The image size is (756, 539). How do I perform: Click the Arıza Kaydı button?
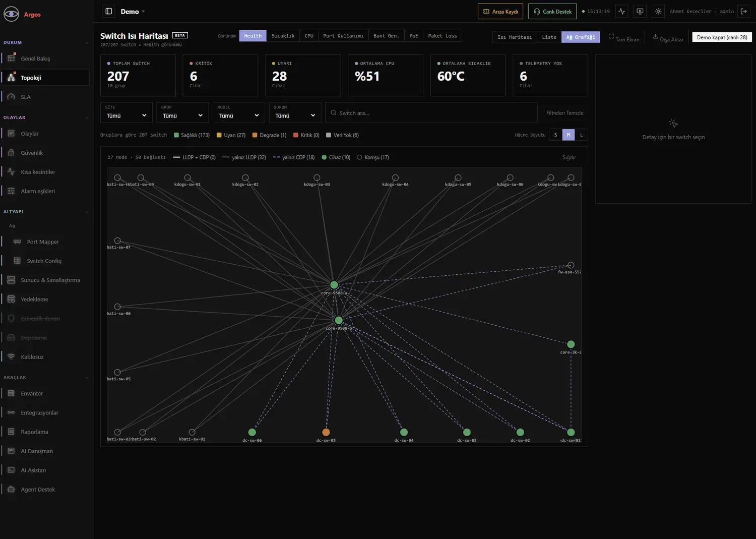(500, 12)
